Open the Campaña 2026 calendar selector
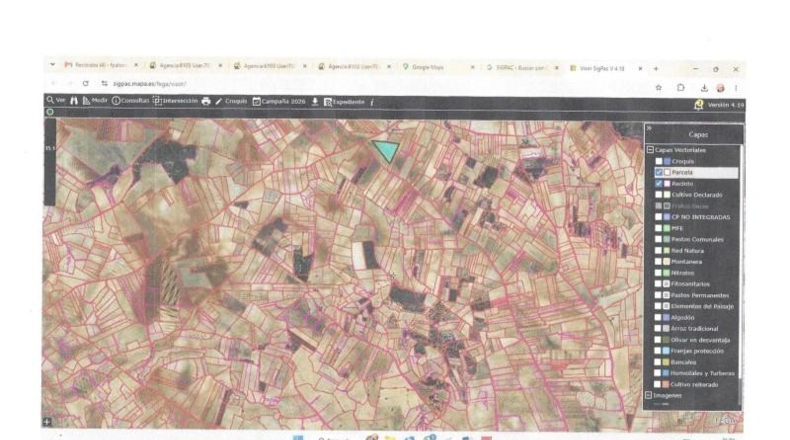This screenshot has width=790, height=440. [x=279, y=101]
